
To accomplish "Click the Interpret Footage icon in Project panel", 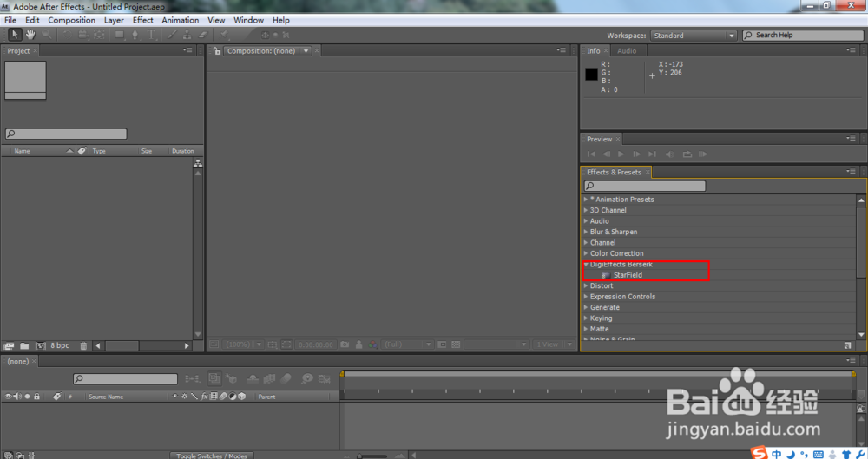I will coord(9,346).
